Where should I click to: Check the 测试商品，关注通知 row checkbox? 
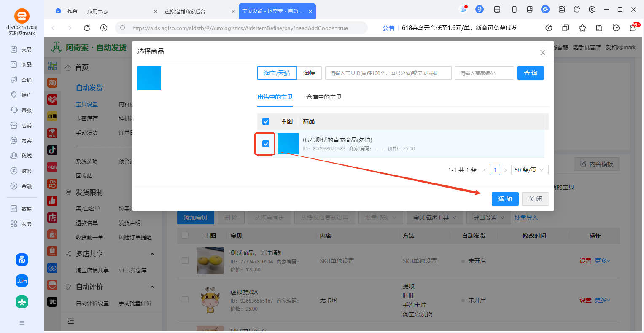[185, 261]
